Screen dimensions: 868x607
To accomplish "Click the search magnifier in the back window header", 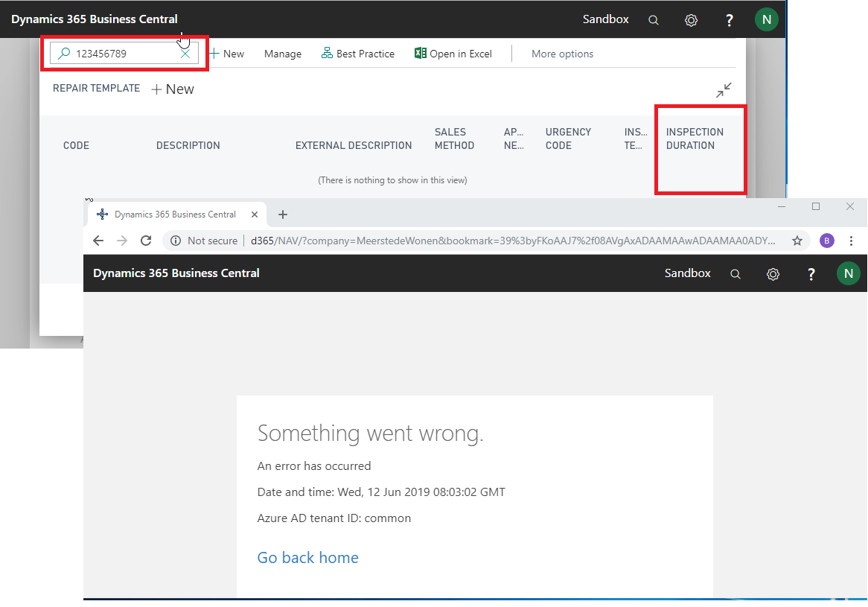I will coord(653,20).
